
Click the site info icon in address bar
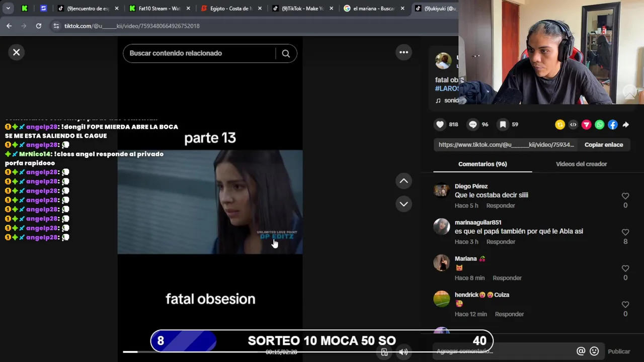click(x=56, y=26)
